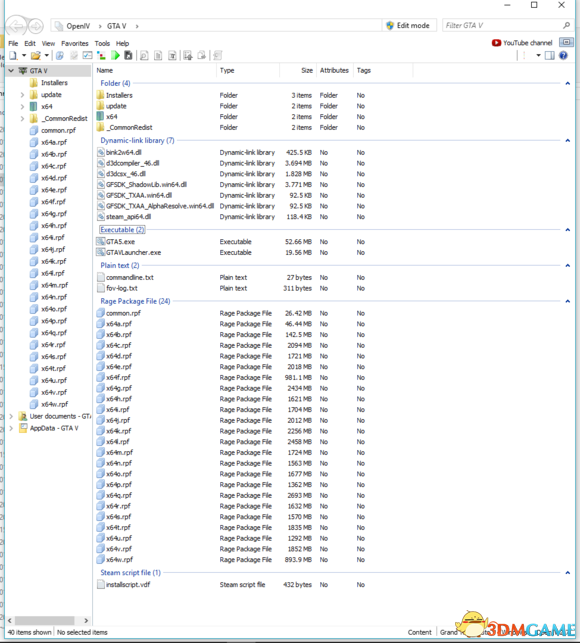
Task: Collapse the Steam script file (1) group
Action: coord(568,572)
